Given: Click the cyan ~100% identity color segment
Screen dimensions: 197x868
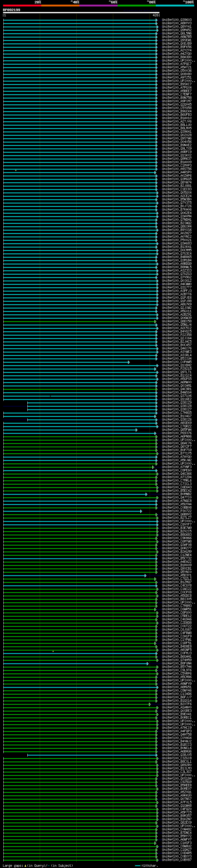Looking at the screenshot, I should (175, 6).
